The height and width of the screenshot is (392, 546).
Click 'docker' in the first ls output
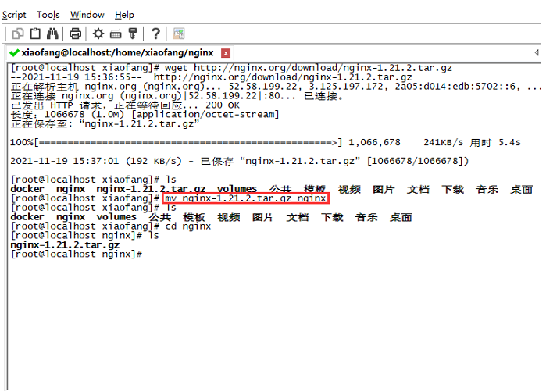pos(27,189)
